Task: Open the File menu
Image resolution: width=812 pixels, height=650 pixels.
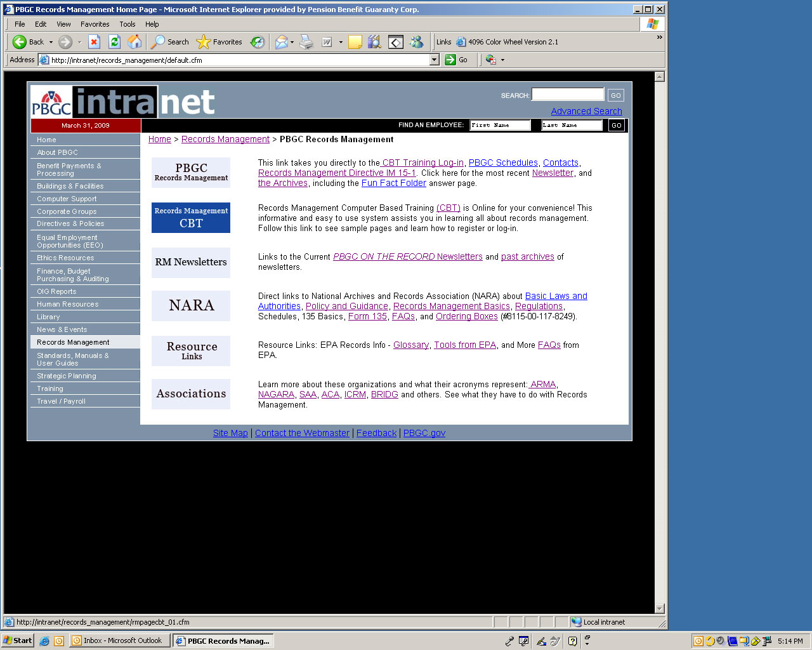Action: pos(20,24)
